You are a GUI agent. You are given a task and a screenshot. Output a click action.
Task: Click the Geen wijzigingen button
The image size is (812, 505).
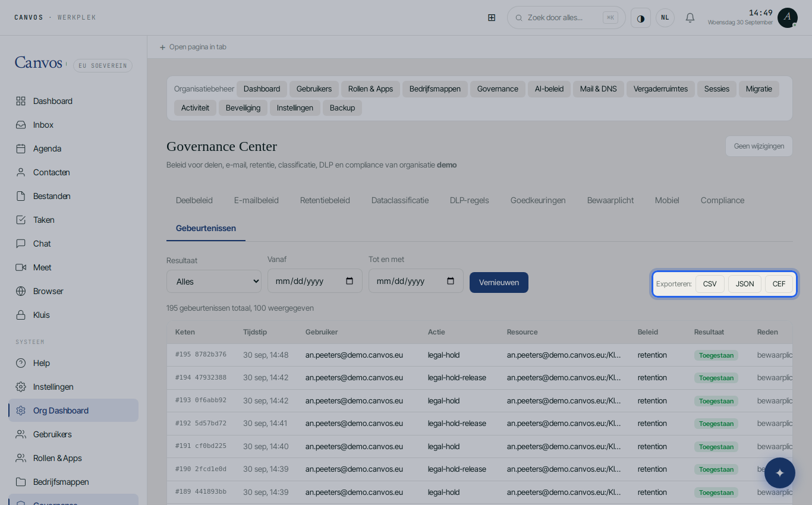click(759, 146)
